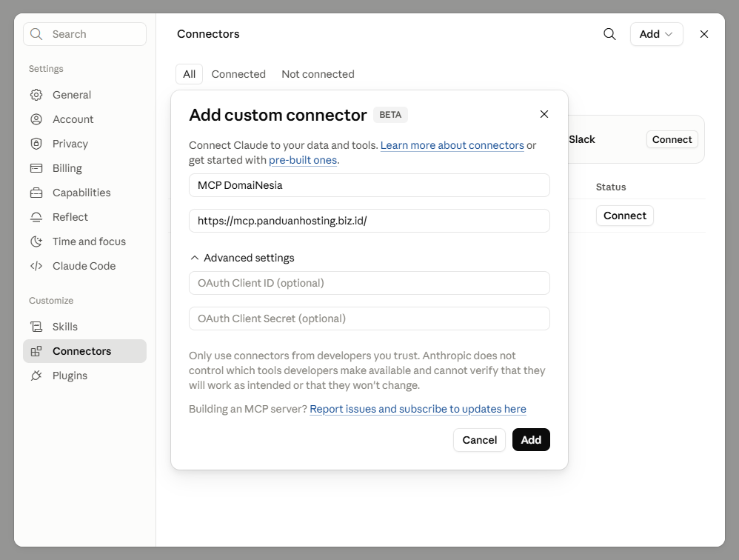Switch to the All tab

(x=189, y=74)
